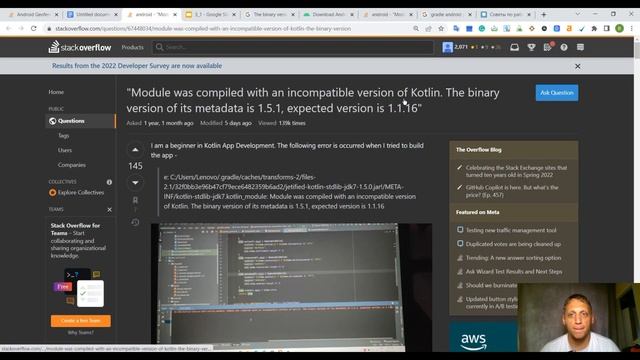Open the Chrome side panel icon
Image resolution: width=640 pixels, height=360 pixels.
[607, 29]
